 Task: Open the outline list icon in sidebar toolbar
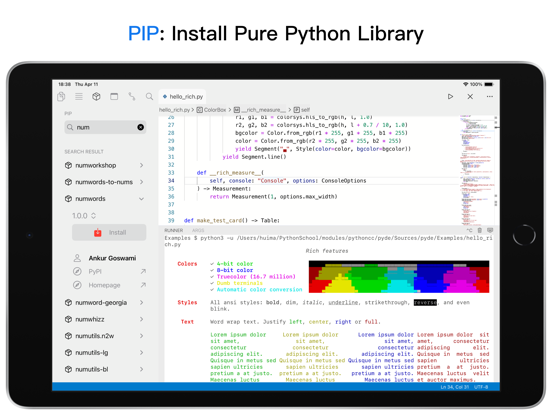point(79,96)
